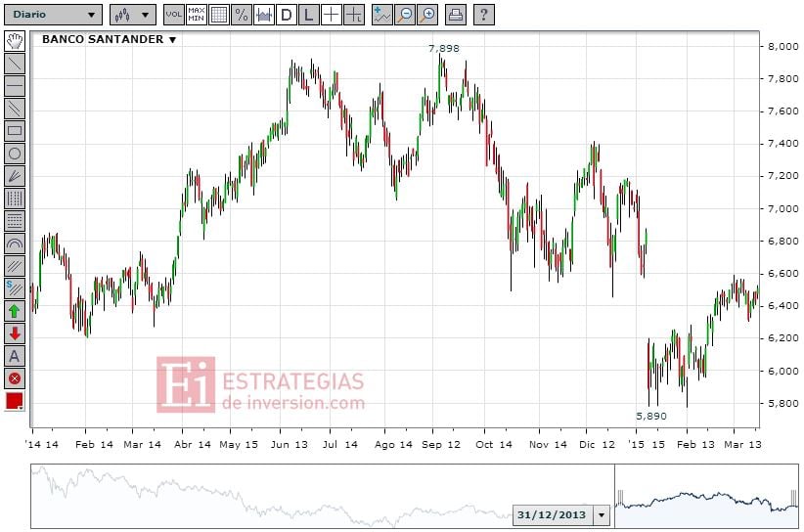This screenshot has height=532, width=804.
Task: Toggle the overview area chart button
Action: [x=263, y=15]
